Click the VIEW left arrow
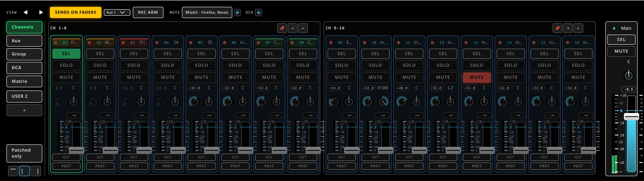Screen dimensions: 644x181 pos(26,12)
